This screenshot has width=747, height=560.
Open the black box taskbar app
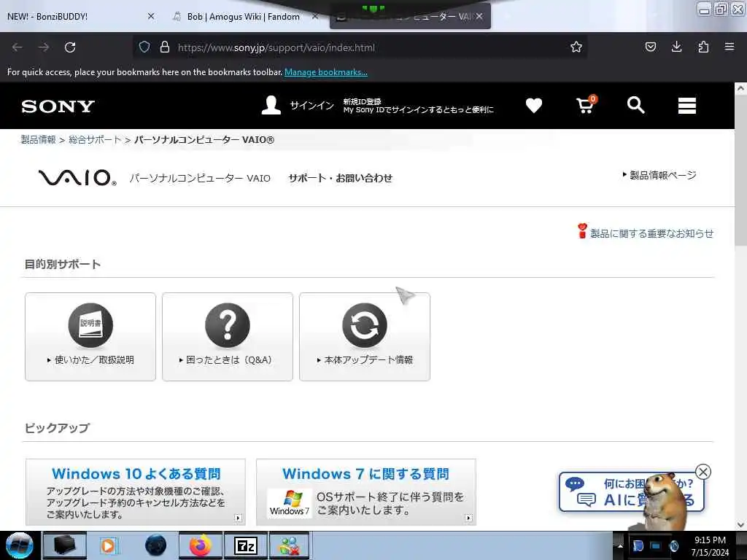[65, 545]
